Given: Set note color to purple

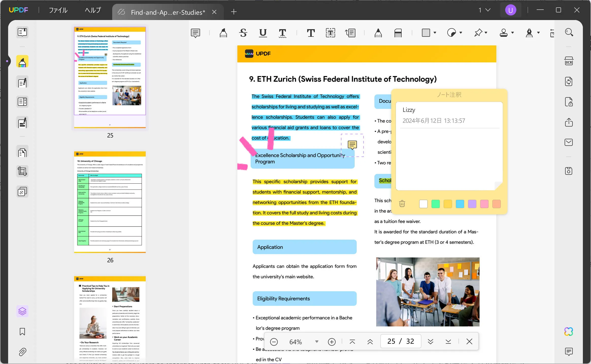Looking at the screenshot, I should (472, 204).
